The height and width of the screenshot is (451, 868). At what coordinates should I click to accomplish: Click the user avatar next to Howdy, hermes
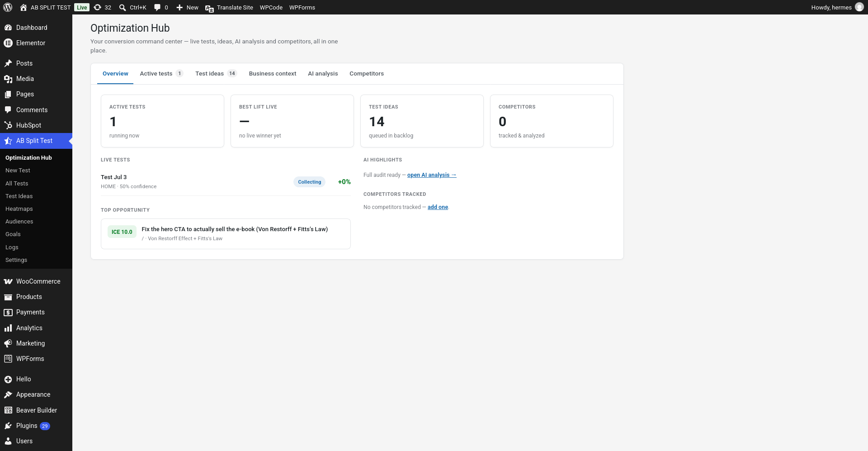(859, 7)
